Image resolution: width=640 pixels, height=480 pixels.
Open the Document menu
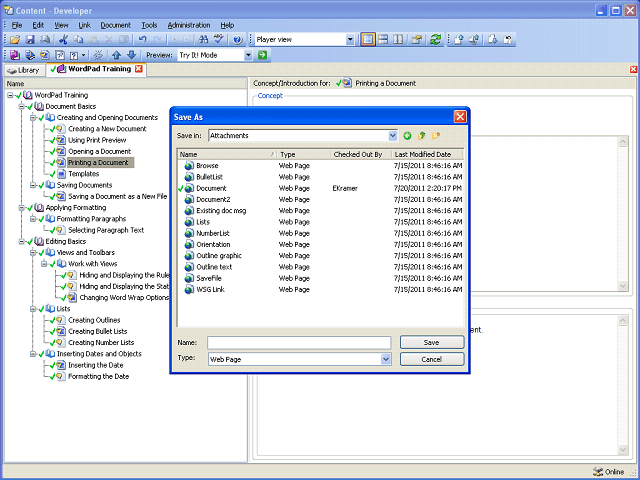tap(116, 25)
